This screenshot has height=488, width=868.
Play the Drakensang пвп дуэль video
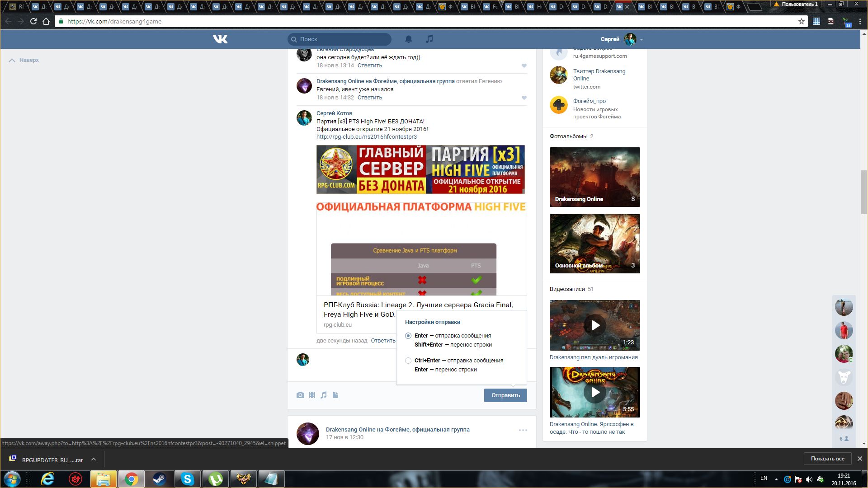[x=595, y=325]
